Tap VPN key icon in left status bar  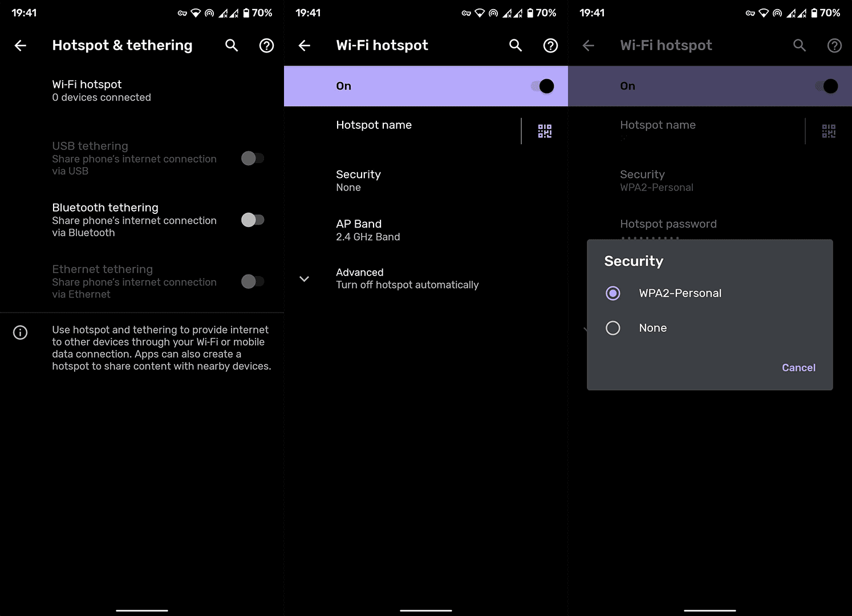click(x=182, y=13)
